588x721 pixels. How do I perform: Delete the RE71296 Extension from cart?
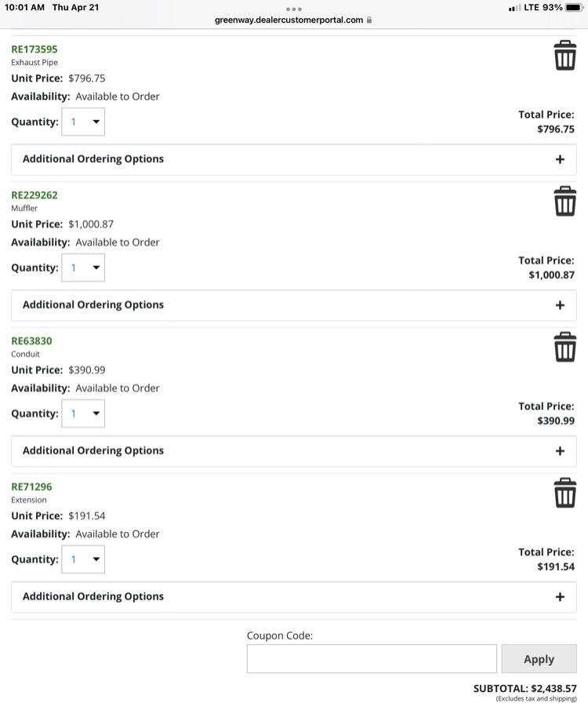click(564, 493)
